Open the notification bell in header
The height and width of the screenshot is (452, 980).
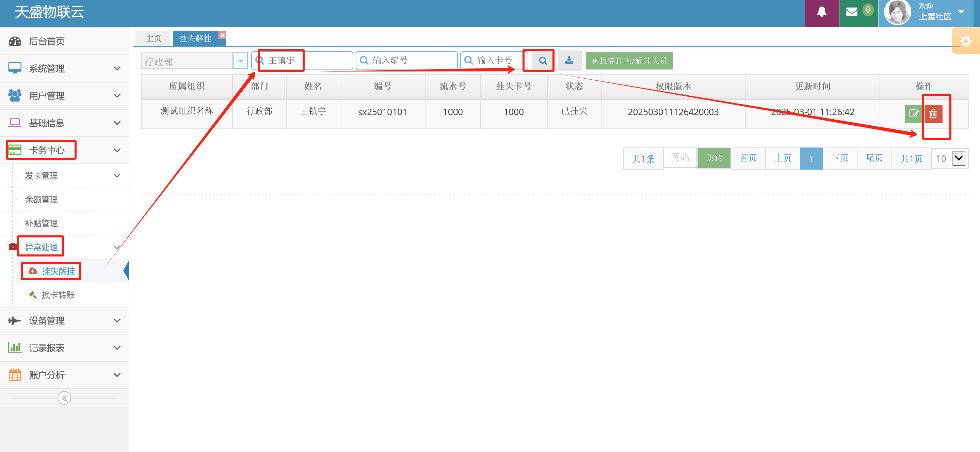(821, 12)
